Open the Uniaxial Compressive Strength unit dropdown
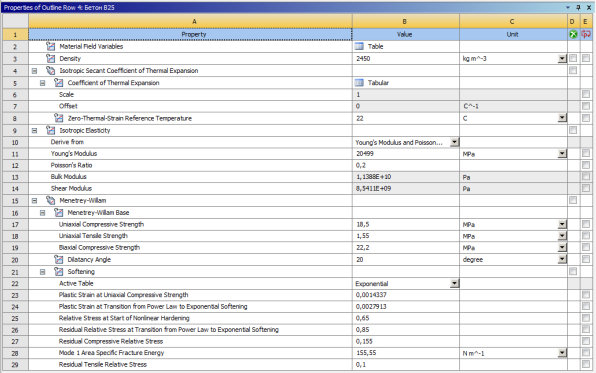This screenshot has width=596, height=373. (562, 224)
